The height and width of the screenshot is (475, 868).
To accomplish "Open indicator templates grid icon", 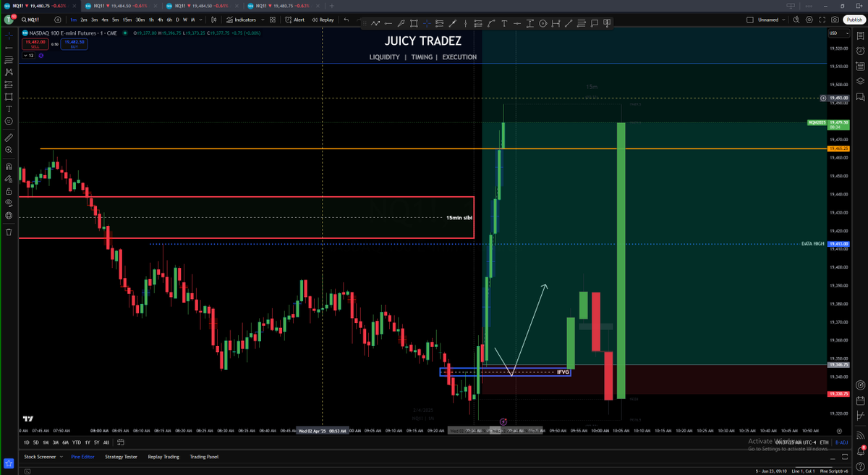I will pos(274,20).
